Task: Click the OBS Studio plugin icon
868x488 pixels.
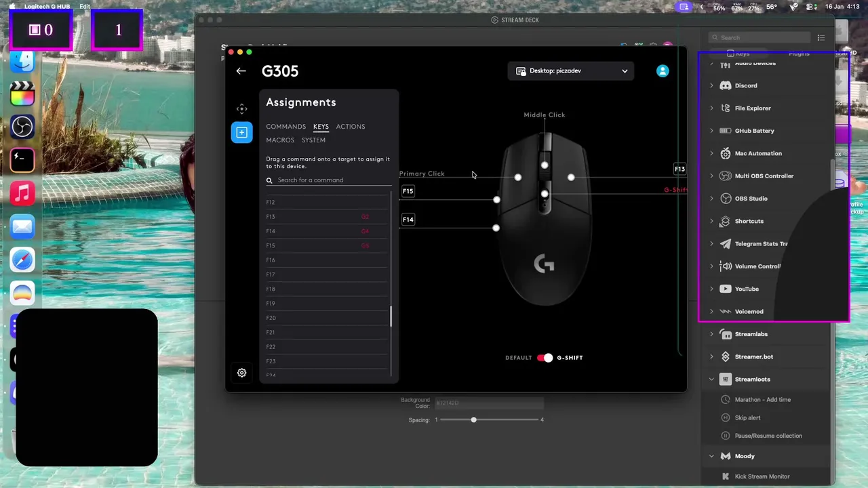Action: (725, 199)
